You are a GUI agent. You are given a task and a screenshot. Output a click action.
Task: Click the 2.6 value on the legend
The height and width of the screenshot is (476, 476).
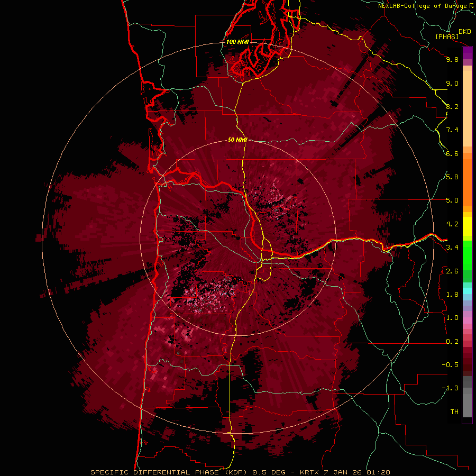point(452,271)
